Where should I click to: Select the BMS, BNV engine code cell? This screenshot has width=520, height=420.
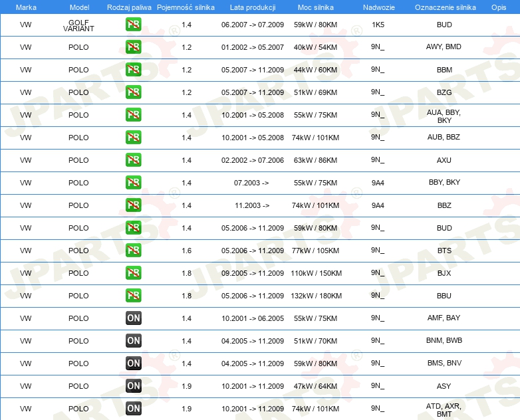(444, 363)
